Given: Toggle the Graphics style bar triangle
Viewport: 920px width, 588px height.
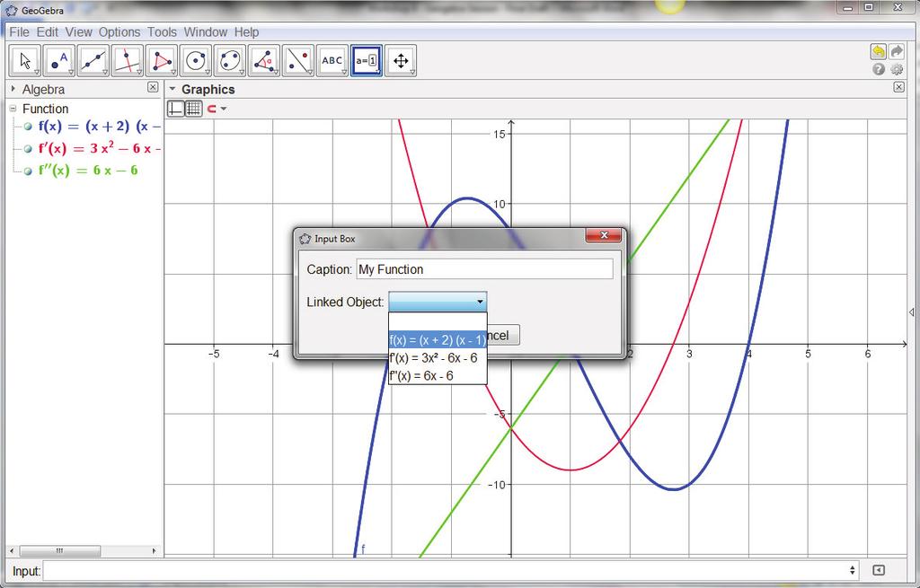Looking at the screenshot, I should [172, 89].
